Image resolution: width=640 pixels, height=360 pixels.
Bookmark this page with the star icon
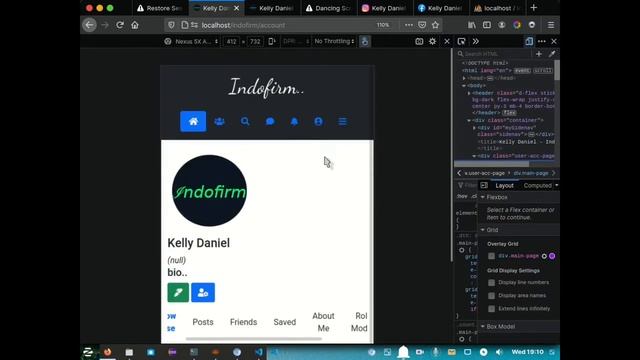coord(436,25)
